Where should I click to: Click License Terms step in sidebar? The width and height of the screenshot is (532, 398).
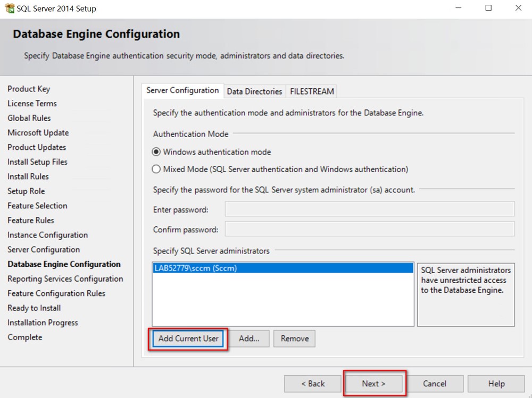[32, 104]
